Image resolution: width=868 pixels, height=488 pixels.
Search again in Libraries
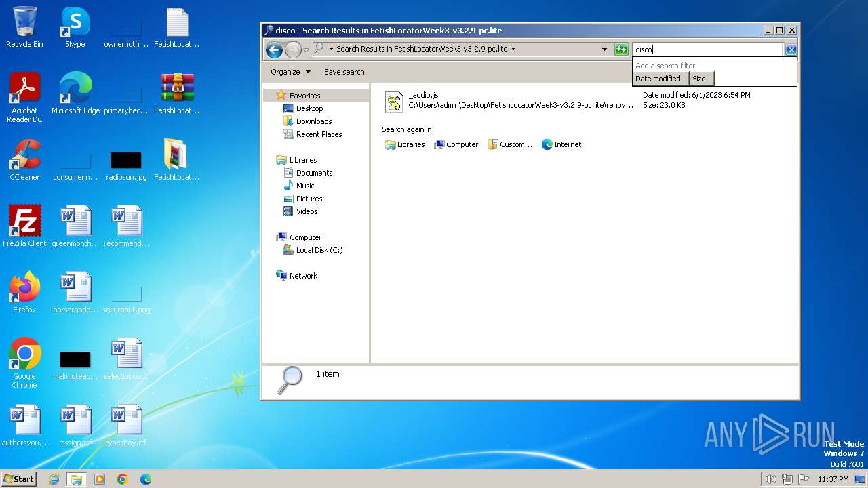tap(405, 144)
